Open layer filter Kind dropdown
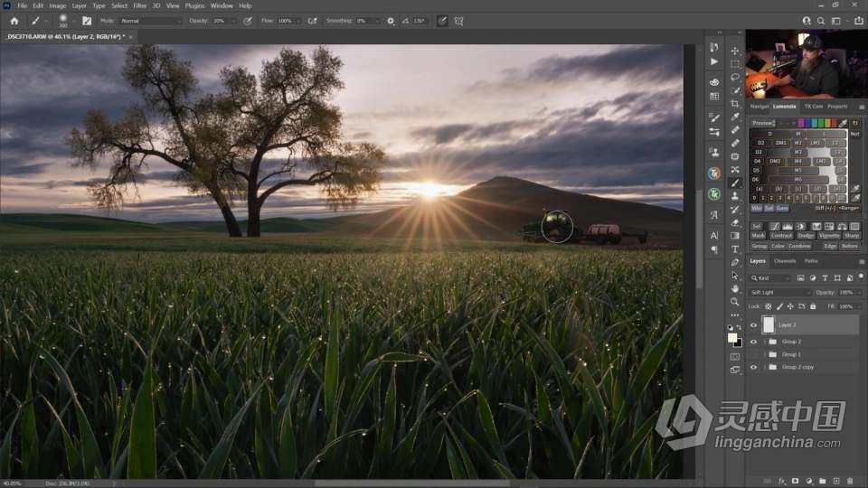868x488 pixels. (770, 278)
